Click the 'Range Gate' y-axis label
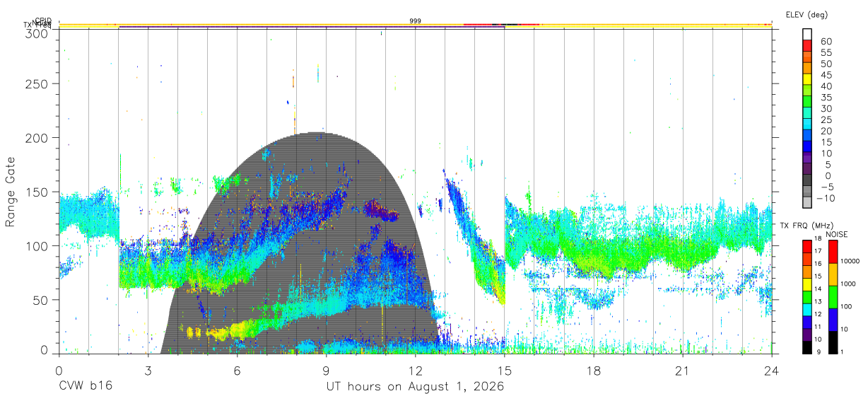The image size is (868, 401). (11, 192)
